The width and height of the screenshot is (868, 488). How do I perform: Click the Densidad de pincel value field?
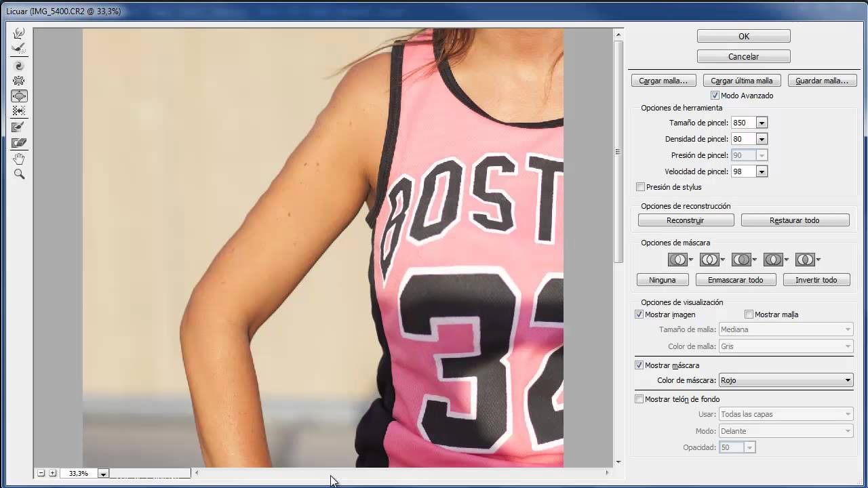(744, 139)
